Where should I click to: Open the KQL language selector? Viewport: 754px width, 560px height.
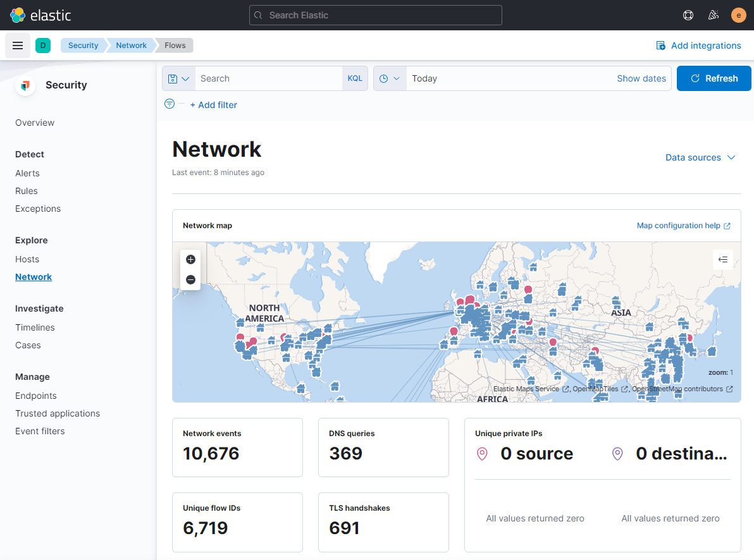coord(355,78)
